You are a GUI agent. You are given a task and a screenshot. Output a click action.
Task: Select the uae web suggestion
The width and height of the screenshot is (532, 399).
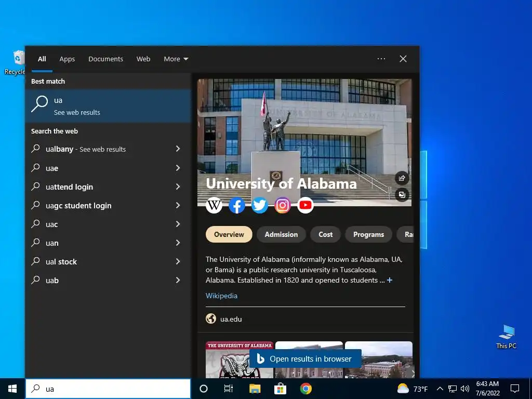click(108, 168)
